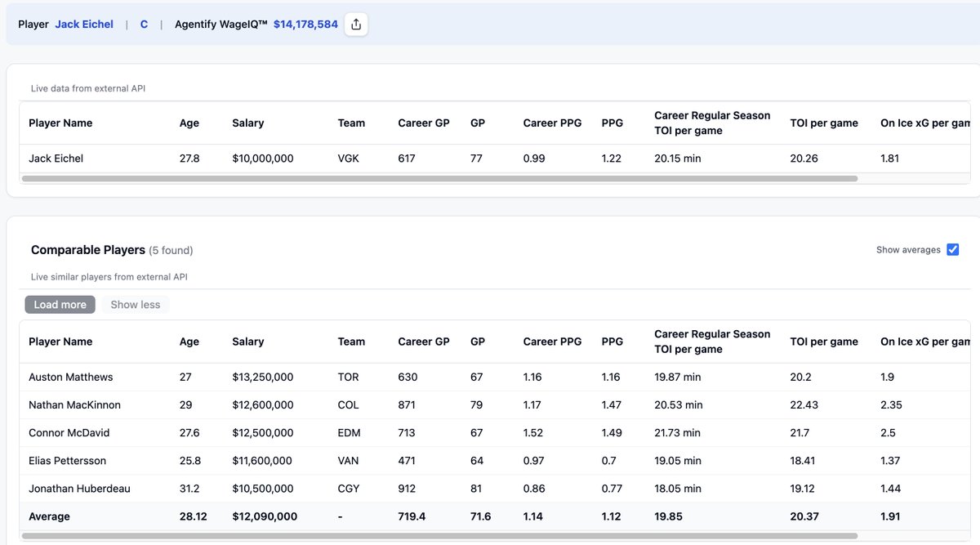
Task: Select the position "C" link in the header
Action: tap(144, 24)
